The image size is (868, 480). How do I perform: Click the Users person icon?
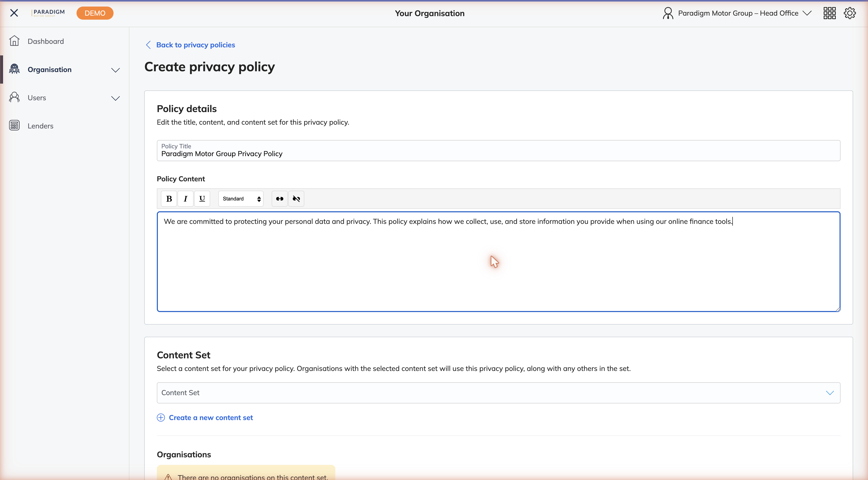pos(14,97)
